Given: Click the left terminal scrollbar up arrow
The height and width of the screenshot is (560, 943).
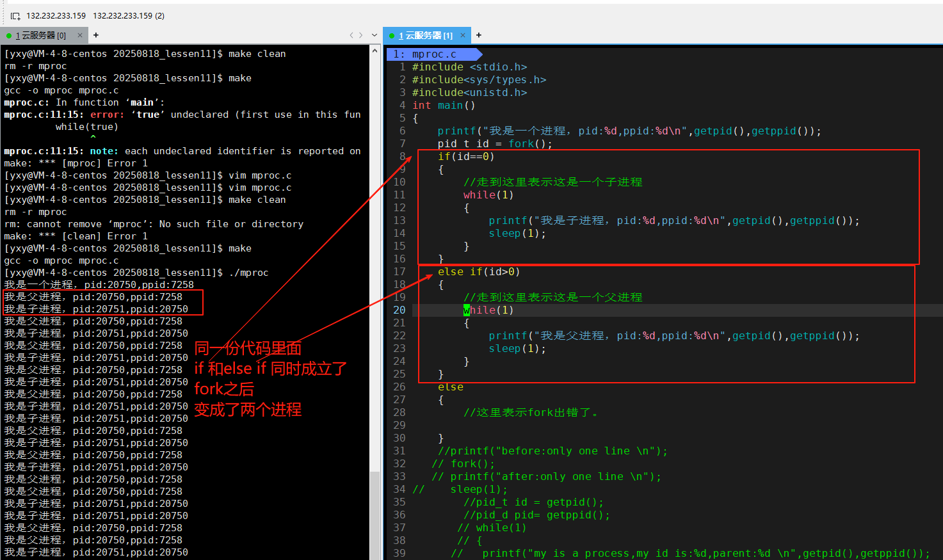Looking at the screenshot, I should (375, 50).
